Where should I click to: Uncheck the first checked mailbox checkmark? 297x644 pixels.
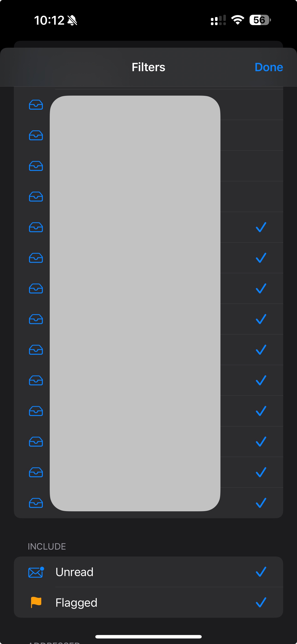261,227
